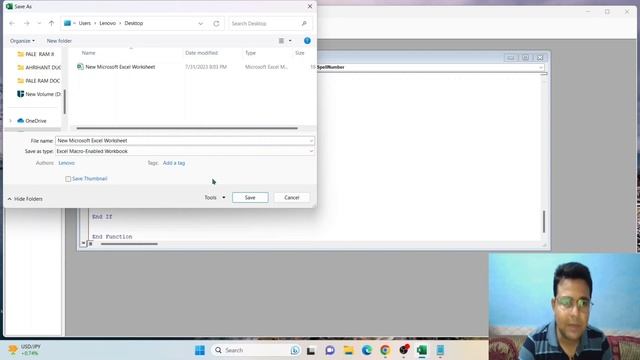The image size is (640, 360).
Task: Select Desktop in the address breadcrumb
Action: click(x=133, y=23)
